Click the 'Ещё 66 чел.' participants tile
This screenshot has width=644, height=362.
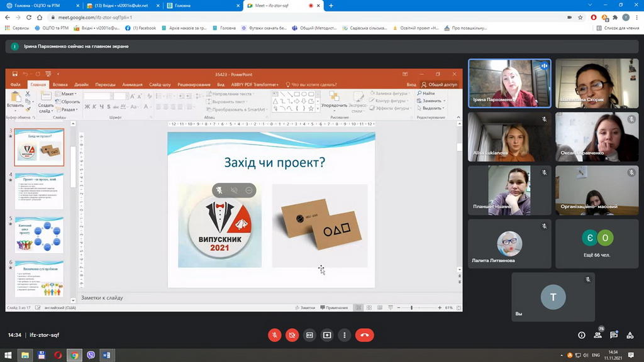[x=596, y=244]
